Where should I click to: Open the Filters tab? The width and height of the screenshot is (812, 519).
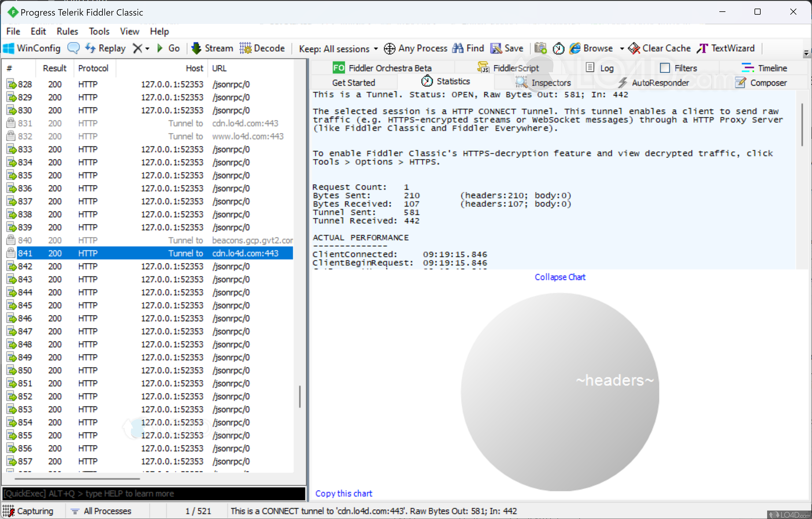tap(678, 68)
